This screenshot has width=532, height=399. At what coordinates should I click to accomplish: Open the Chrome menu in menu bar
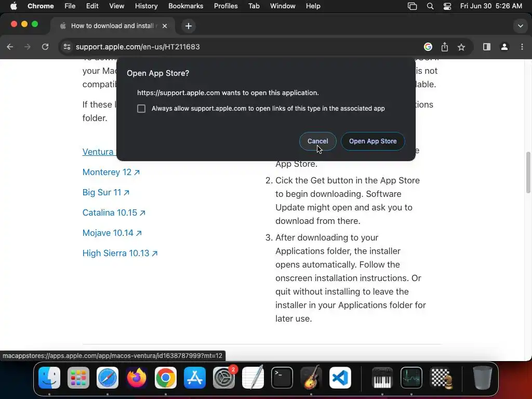click(41, 6)
